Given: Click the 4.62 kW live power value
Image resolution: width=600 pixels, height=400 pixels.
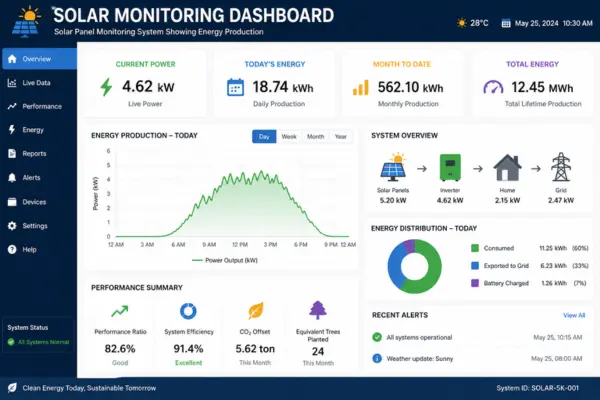Looking at the screenshot, I should 148,87.
